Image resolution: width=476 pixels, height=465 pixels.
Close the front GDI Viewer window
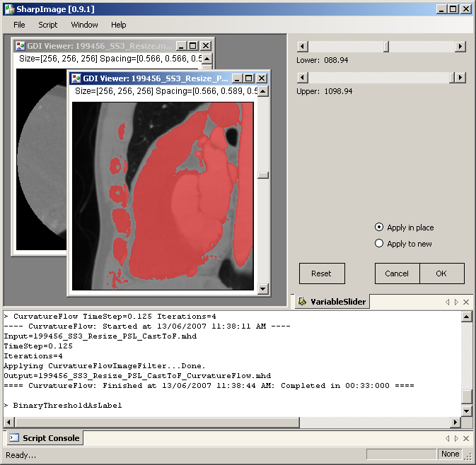(x=261, y=78)
